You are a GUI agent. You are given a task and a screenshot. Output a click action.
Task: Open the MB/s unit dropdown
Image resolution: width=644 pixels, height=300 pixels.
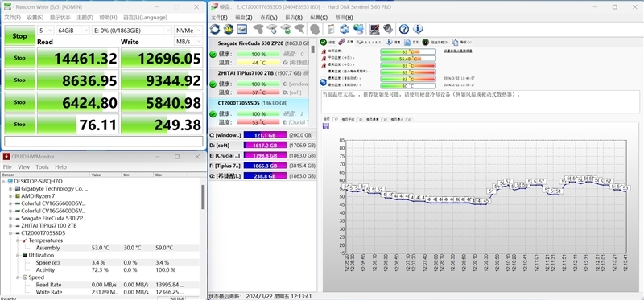188,42
